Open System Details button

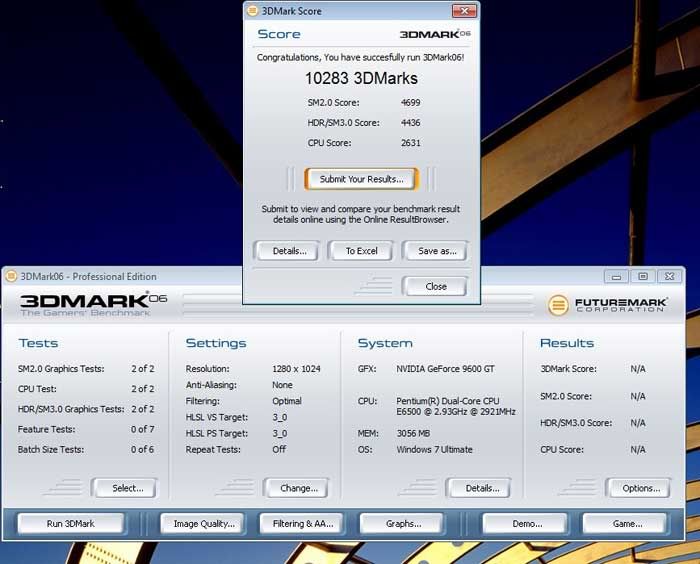pyautogui.click(x=479, y=488)
